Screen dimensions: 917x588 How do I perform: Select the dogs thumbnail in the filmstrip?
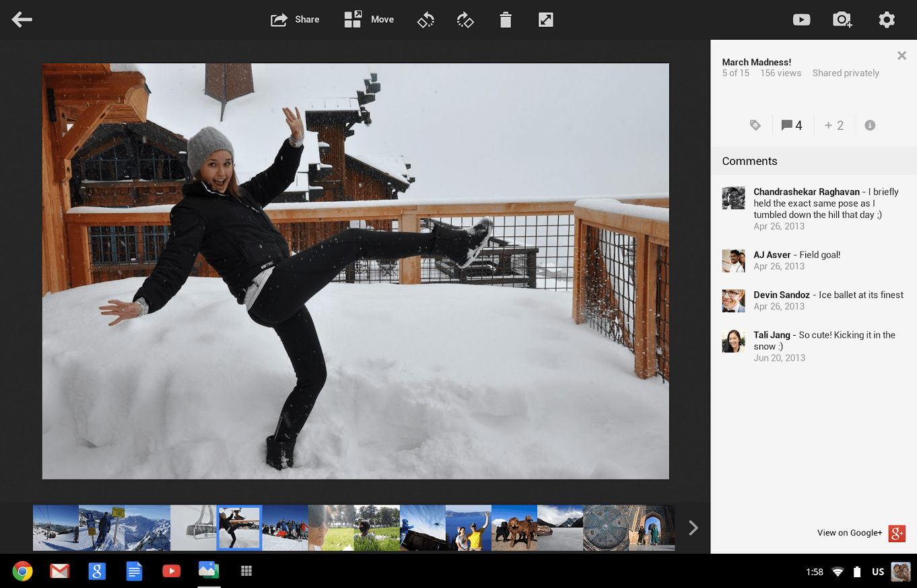(514, 527)
